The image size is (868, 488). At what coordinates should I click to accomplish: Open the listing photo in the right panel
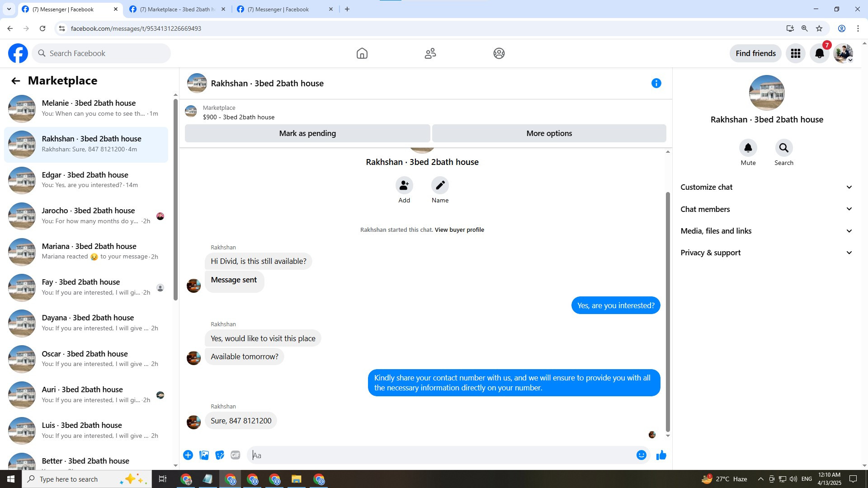tap(767, 93)
